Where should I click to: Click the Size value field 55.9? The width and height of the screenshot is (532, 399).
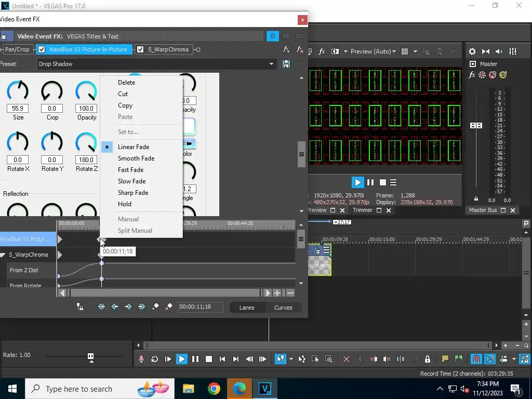18,108
